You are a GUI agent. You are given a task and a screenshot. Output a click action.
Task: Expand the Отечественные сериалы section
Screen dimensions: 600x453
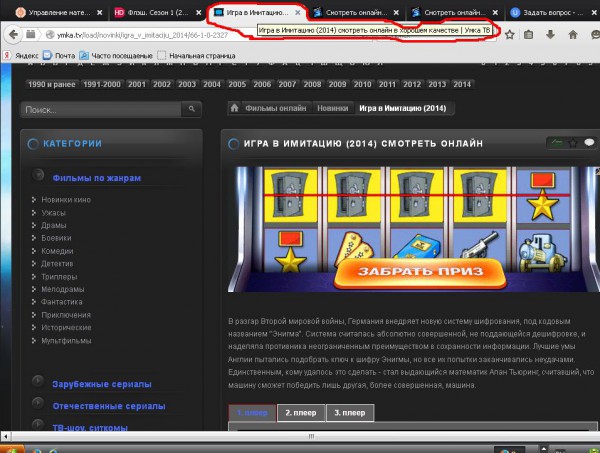click(x=37, y=405)
